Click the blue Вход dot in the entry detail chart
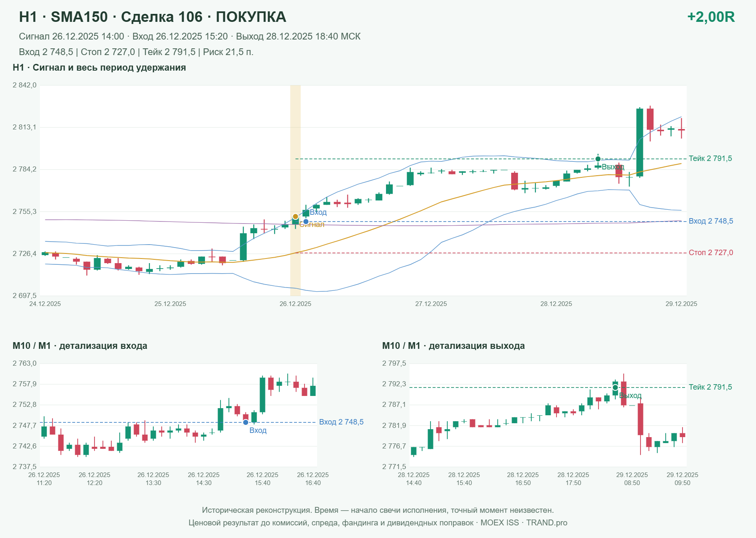The image size is (756, 538). click(246, 422)
